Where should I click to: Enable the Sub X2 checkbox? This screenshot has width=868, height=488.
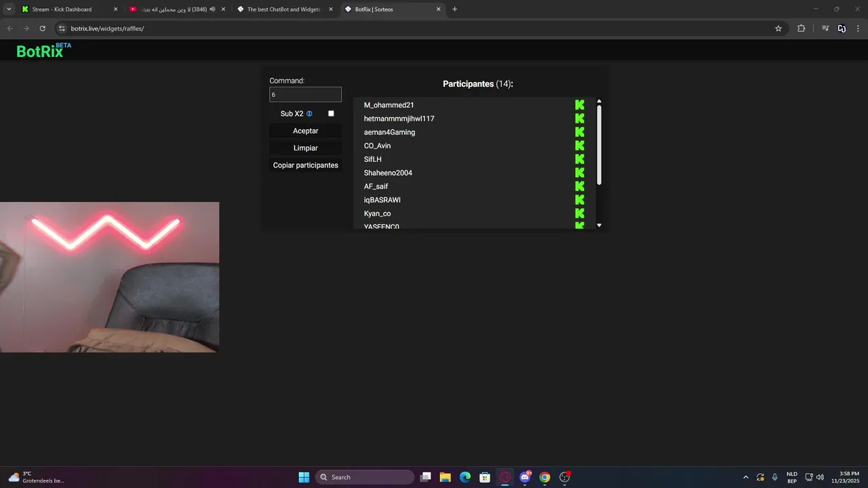[x=331, y=113]
